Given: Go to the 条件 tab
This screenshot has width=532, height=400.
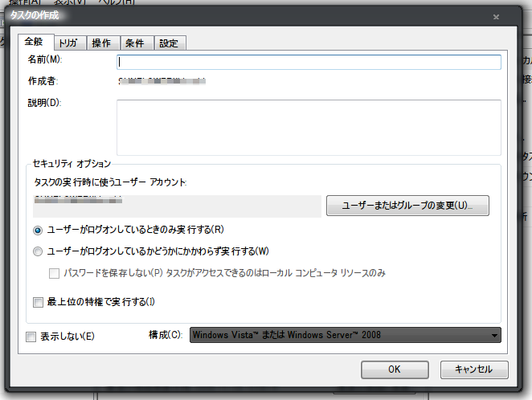Looking at the screenshot, I should 135,43.
